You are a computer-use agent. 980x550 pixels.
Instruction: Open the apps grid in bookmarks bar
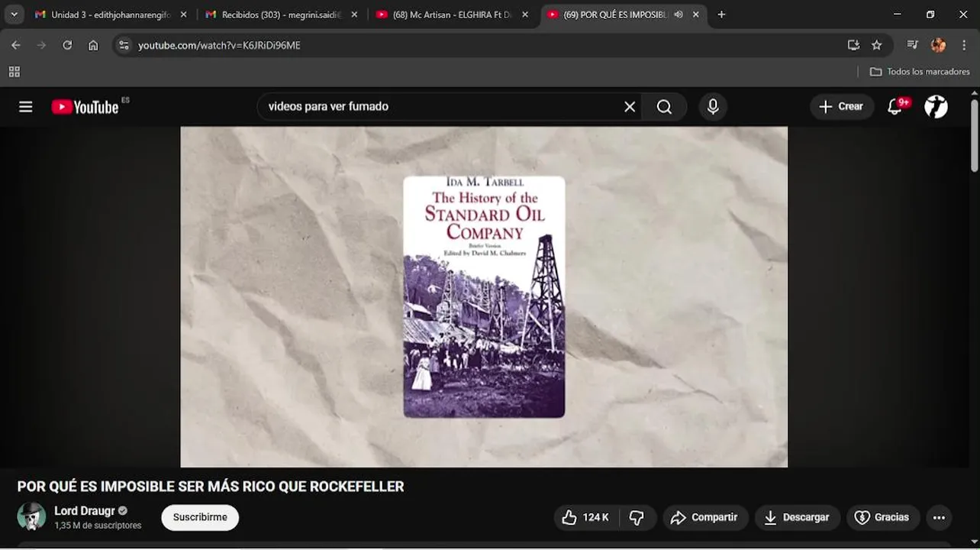14,72
